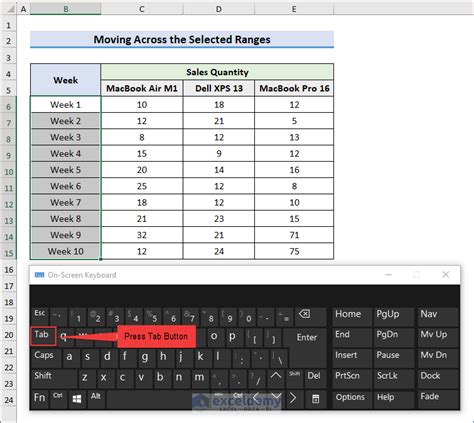Minimize the On-Screen Keyboard window
This screenshot has width=474, height=423.
coord(388,275)
